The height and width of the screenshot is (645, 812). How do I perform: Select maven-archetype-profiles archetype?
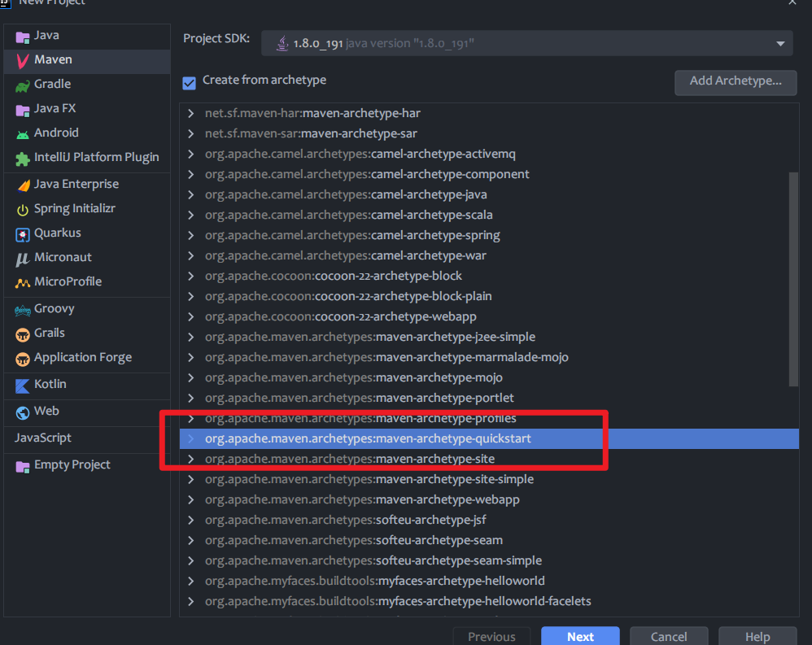point(489,418)
